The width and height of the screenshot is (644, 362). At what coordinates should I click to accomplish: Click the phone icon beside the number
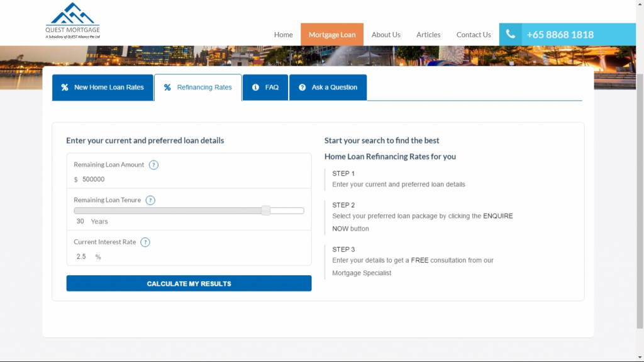(511, 35)
